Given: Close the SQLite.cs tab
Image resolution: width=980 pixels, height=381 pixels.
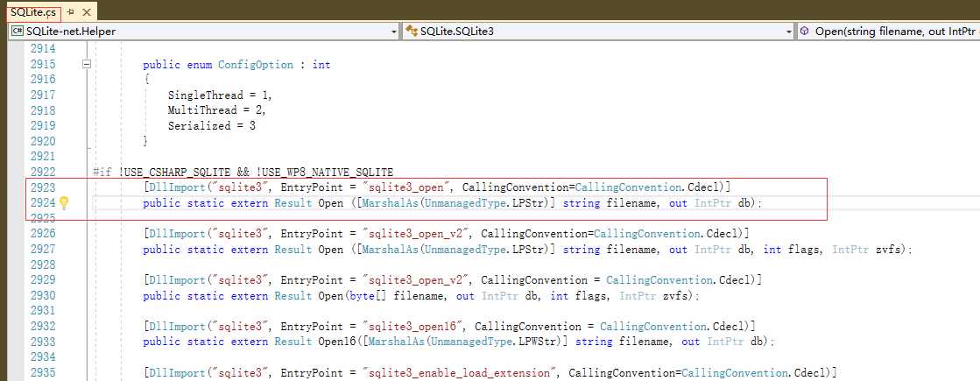Looking at the screenshot, I should coord(86,12).
